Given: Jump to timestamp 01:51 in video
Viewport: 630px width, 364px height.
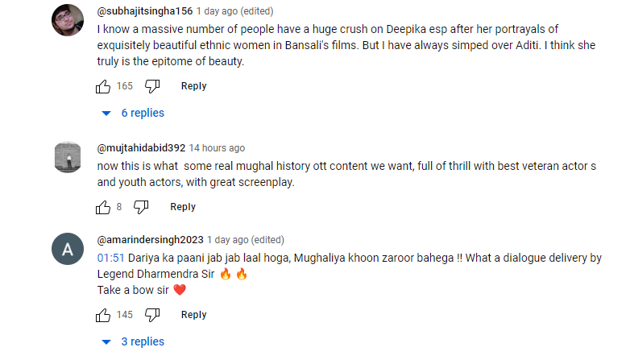Looking at the screenshot, I should (x=111, y=258).
